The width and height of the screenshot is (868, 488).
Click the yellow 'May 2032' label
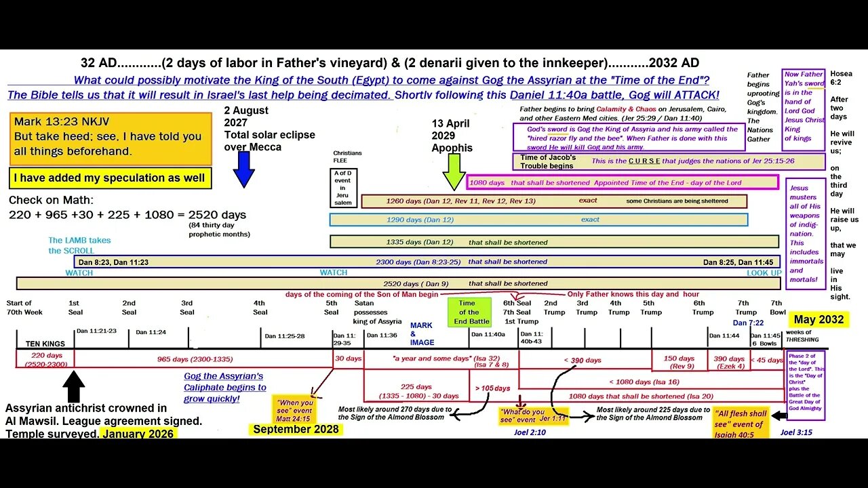pos(818,320)
